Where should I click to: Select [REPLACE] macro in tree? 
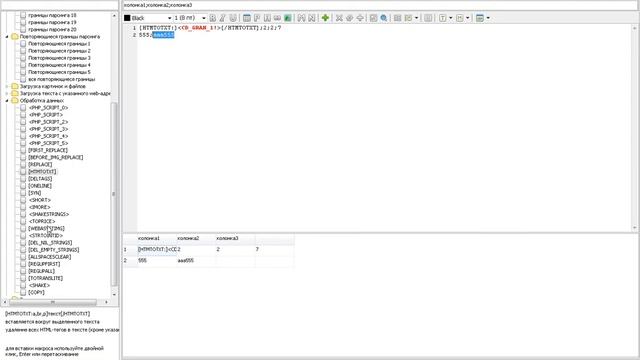(x=40, y=164)
